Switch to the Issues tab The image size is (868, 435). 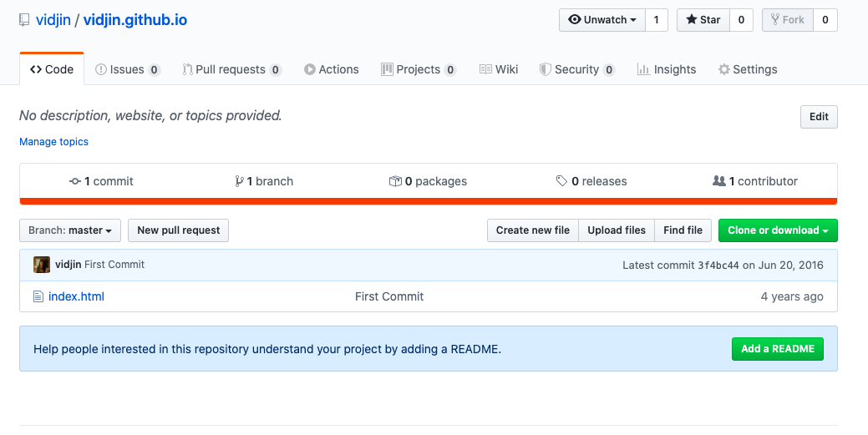128,70
